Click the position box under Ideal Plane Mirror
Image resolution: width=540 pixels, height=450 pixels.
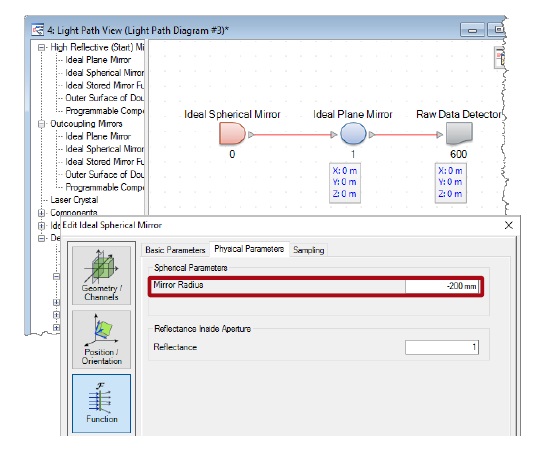tap(345, 182)
